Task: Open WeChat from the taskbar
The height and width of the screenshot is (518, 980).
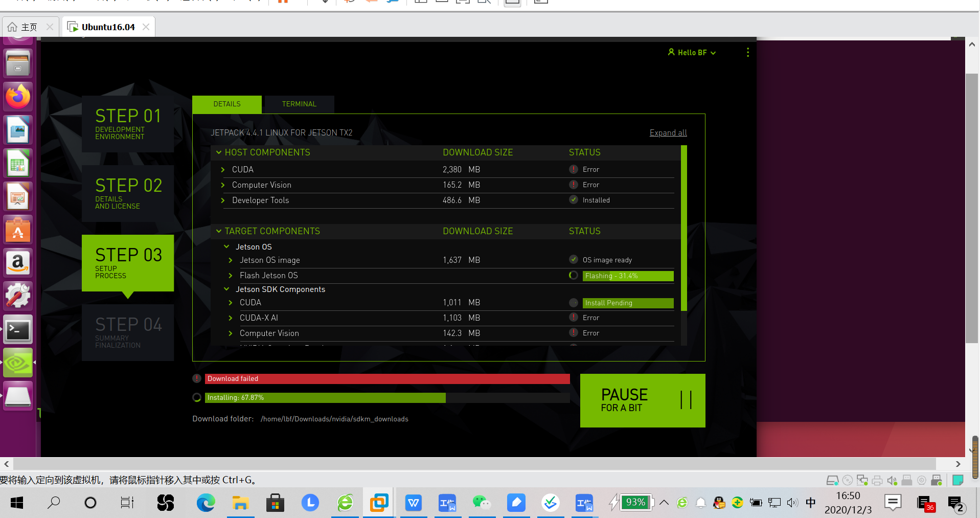Action: 482,503
